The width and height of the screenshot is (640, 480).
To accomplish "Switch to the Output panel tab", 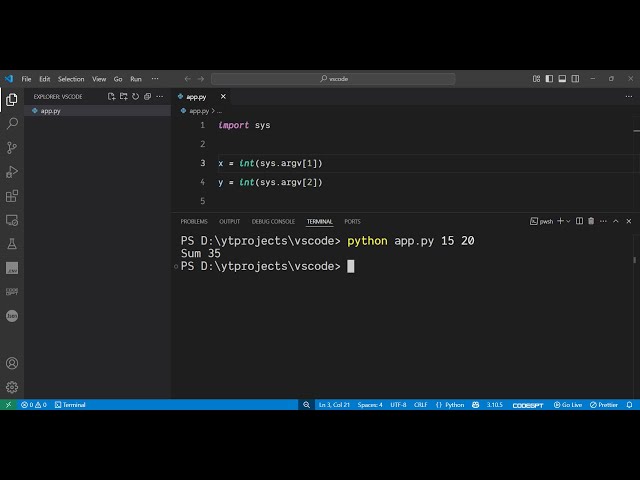I will pos(229,221).
